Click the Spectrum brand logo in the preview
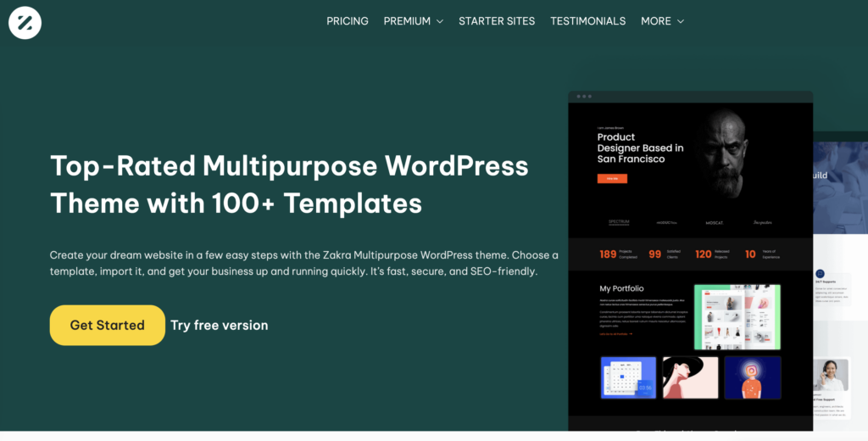Image resolution: width=868 pixels, height=441 pixels. click(x=619, y=222)
